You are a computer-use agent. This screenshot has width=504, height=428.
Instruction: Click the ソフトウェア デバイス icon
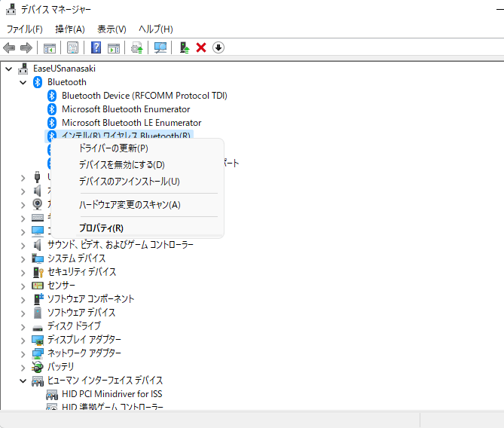point(38,313)
